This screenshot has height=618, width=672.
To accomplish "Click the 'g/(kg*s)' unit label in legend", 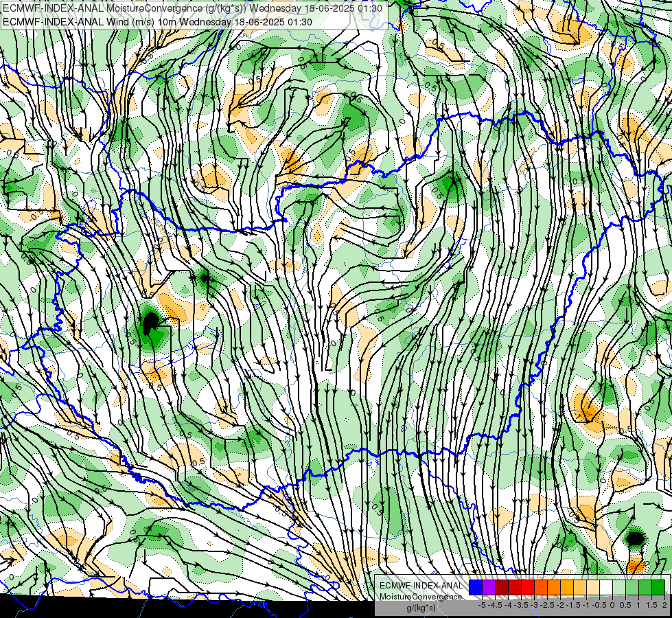I will 421,608.
